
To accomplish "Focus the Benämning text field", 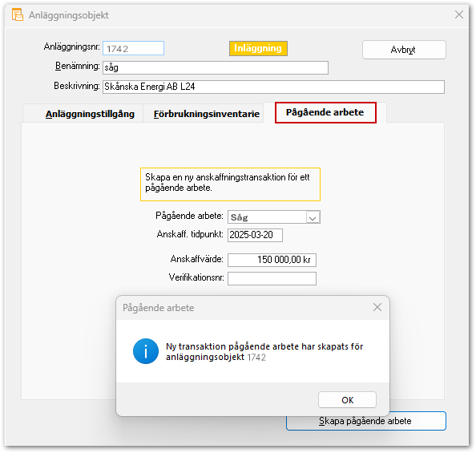I will [216, 67].
